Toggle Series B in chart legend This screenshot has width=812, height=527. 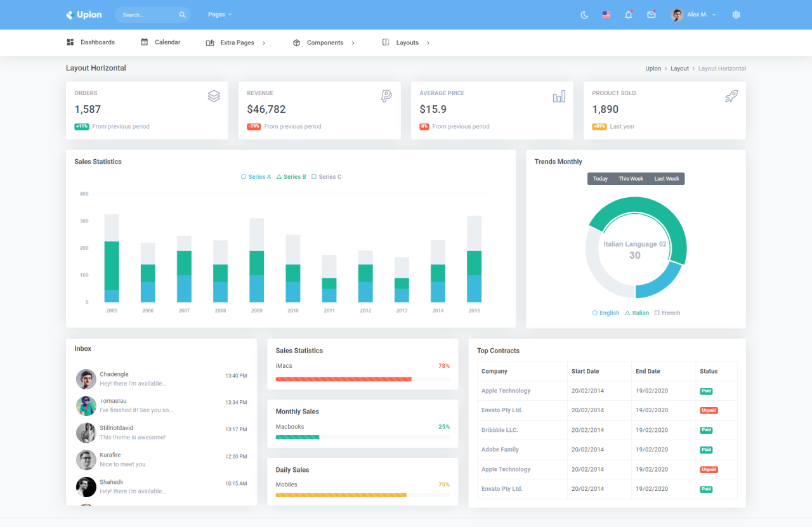(x=291, y=177)
